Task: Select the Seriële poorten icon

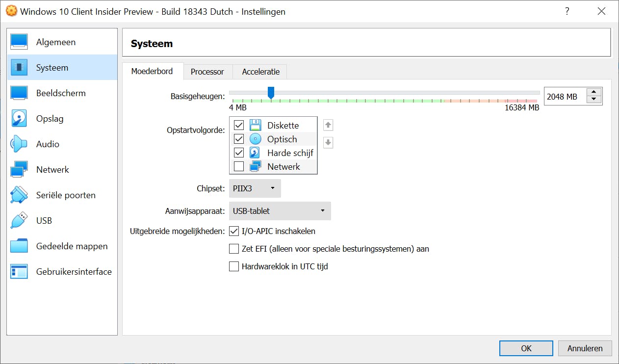Action: pos(65,195)
